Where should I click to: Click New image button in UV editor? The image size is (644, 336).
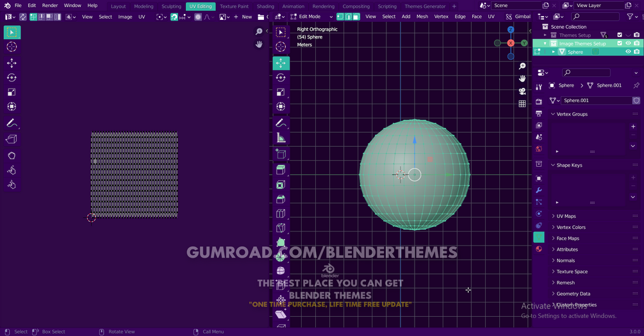[x=243, y=17]
